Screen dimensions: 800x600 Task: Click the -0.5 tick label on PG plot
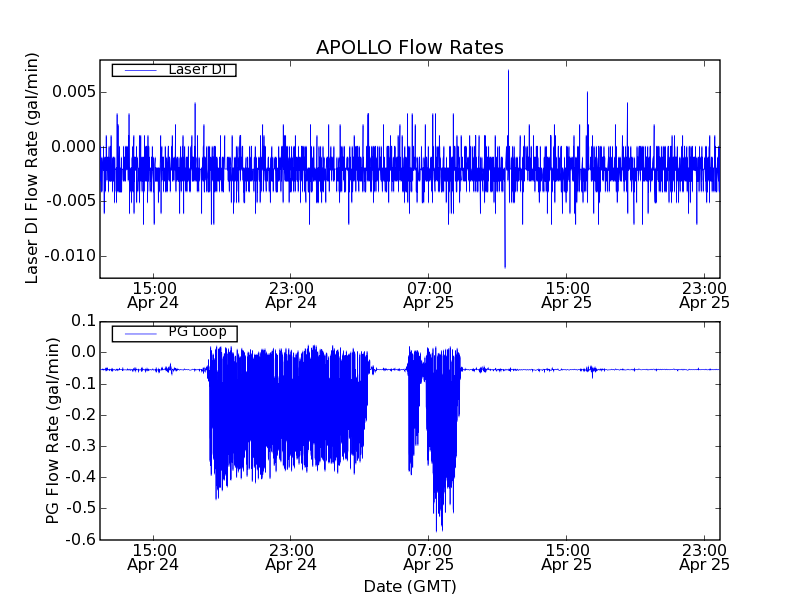coord(81,508)
